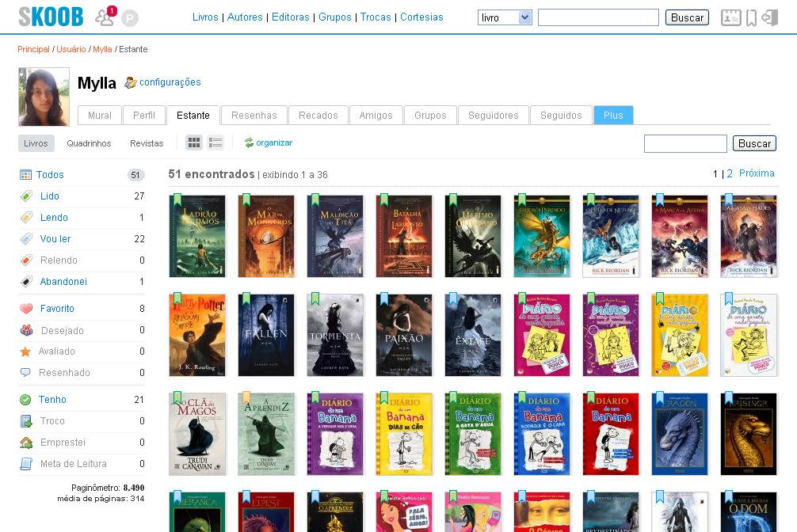
Task: Open the blue Plus tab
Action: point(613,116)
